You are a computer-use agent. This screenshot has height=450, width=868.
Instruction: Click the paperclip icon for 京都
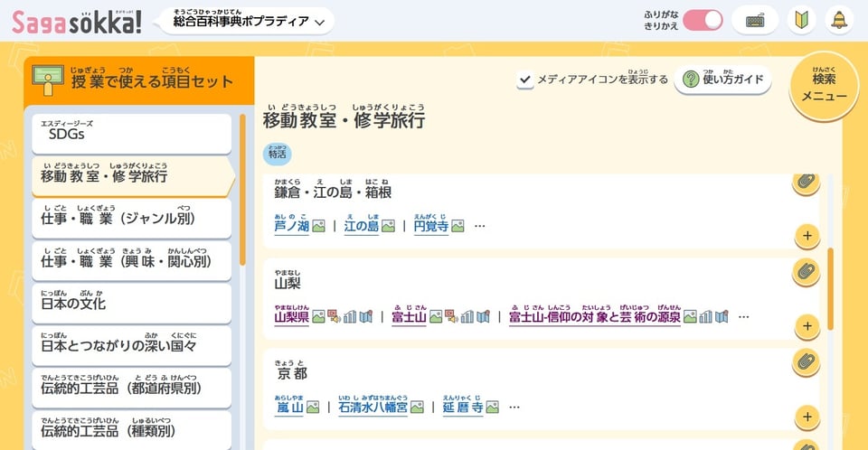(807, 362)
